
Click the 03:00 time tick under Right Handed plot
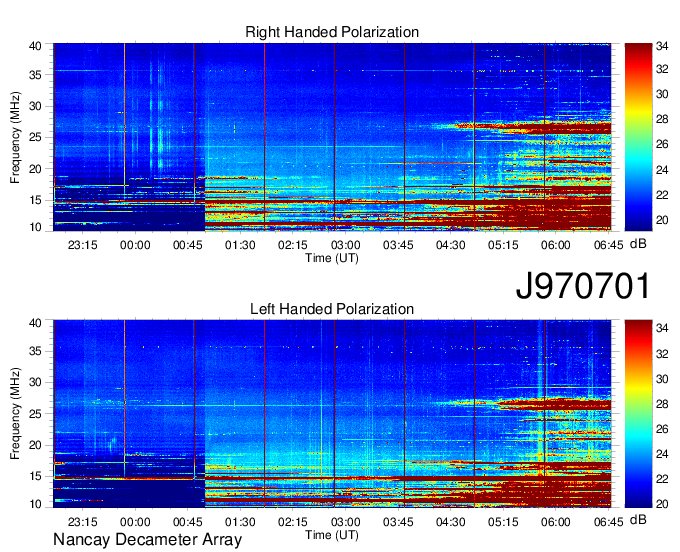[345, 245]
